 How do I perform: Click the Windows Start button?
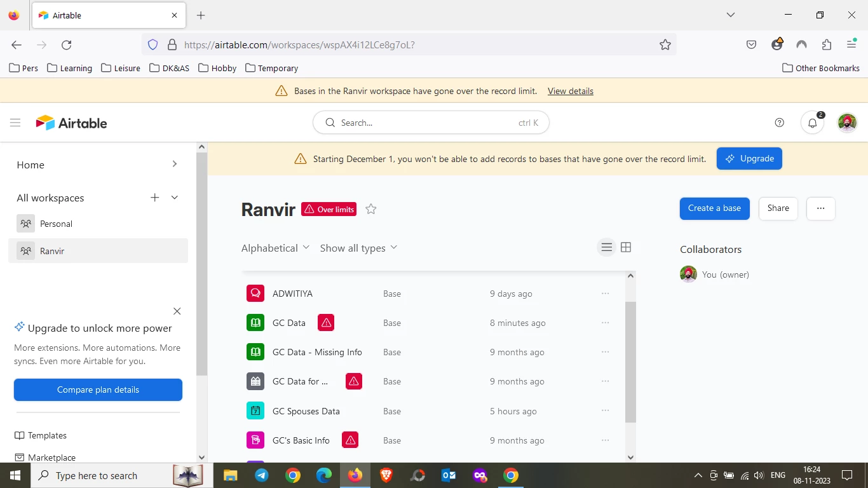pos(15,475)
